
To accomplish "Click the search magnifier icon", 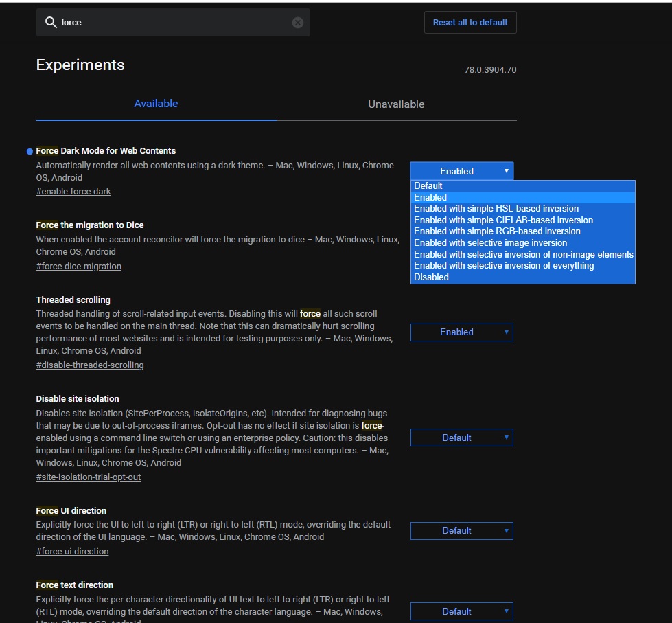I will click(x=51, y=23).
